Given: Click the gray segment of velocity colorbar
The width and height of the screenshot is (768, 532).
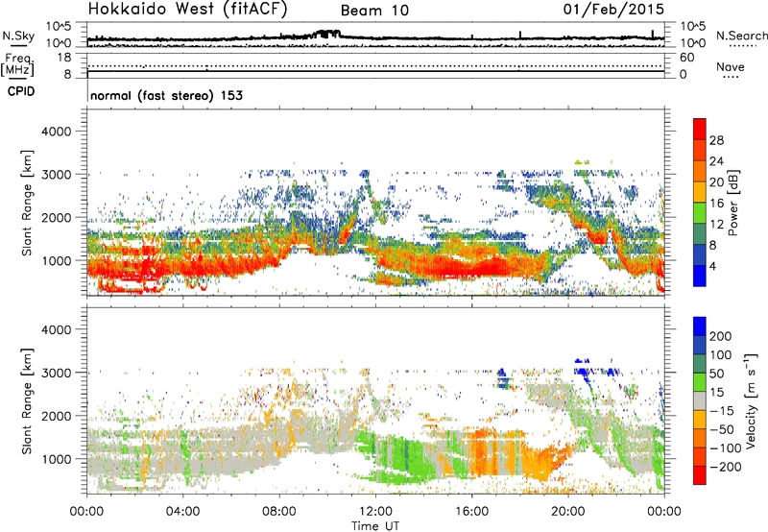Looking at the screenshot, I should pyautogui.click(x=700, y=400).
